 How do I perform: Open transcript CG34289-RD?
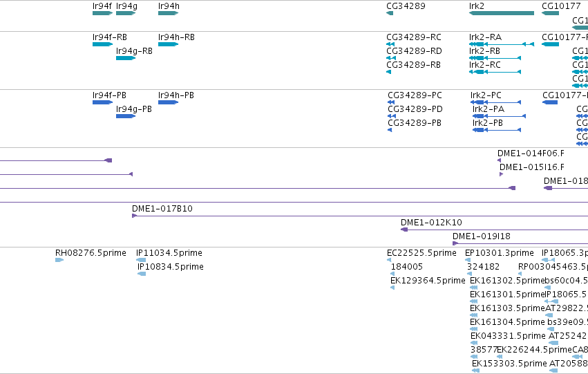click(x=391, y=58)
